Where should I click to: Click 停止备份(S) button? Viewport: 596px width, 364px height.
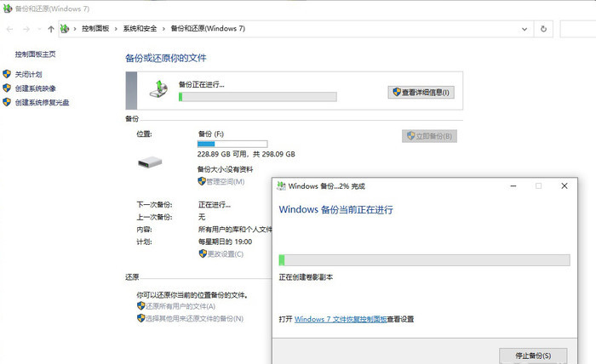(533, 355)
